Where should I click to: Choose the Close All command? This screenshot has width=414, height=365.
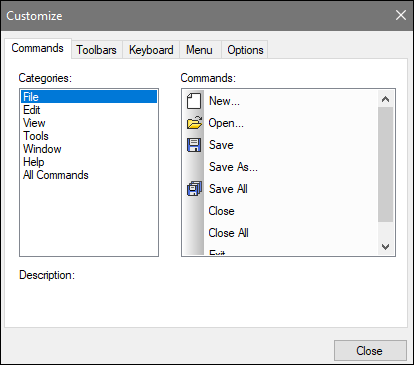(228, 233)
